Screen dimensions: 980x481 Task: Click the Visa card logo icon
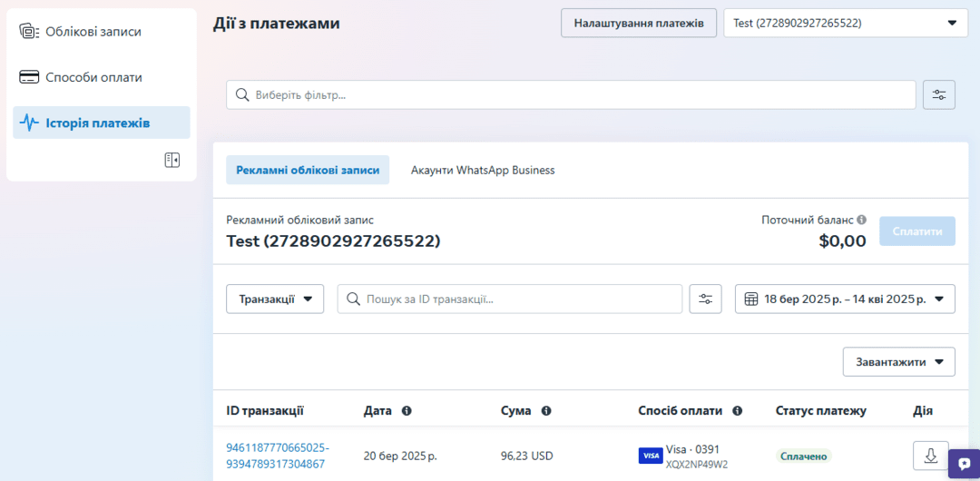(651, 456)
